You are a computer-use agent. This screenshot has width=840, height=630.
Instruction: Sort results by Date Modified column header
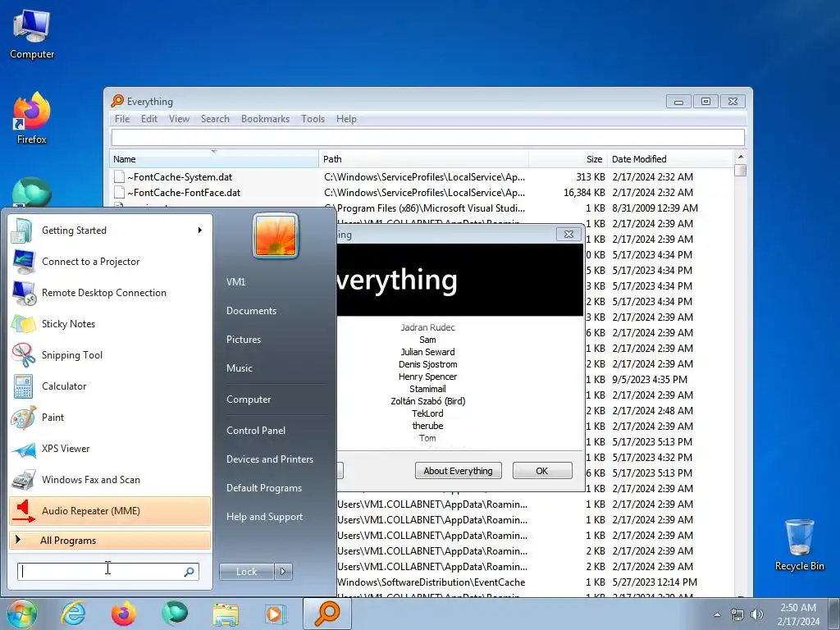(x=670, y=159)
